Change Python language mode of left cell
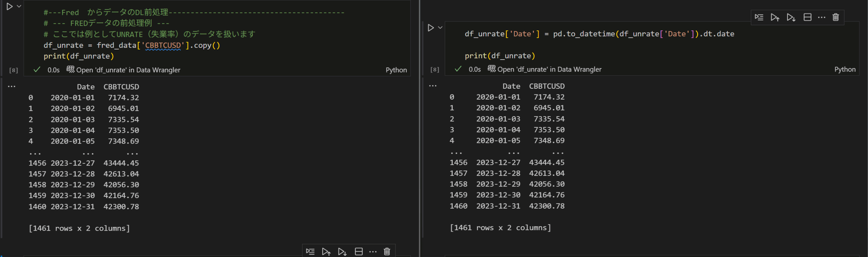868x257 pixels. [x=396, y=70]
